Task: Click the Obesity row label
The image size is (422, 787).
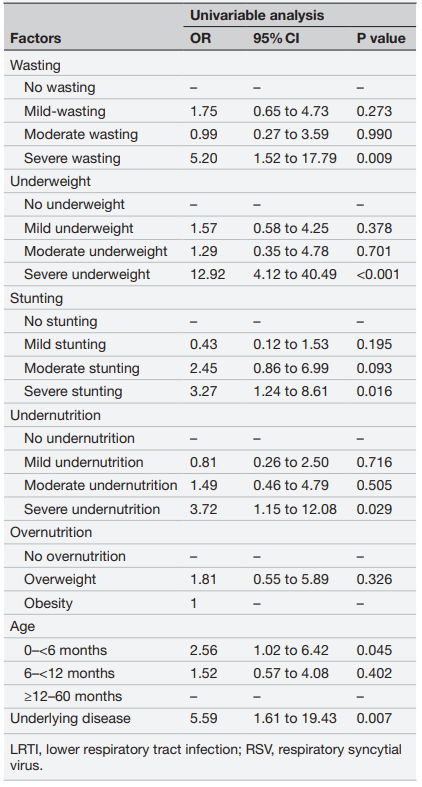Action: coord(48,603)
